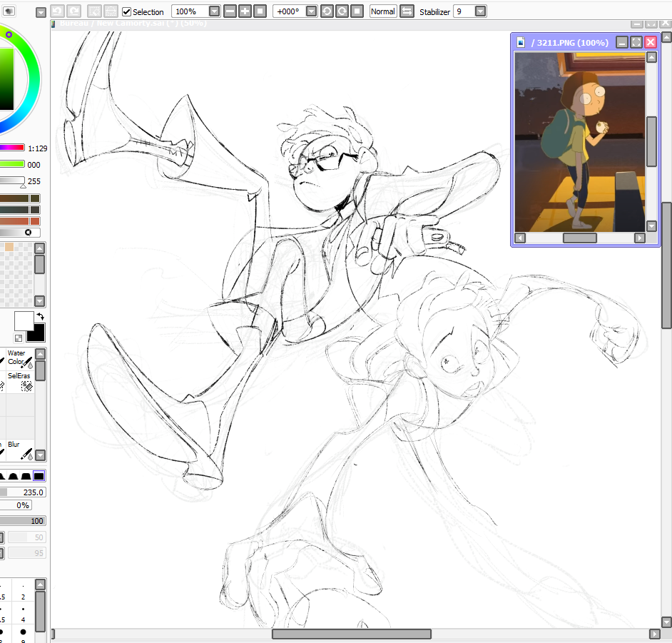The image size is (672, 643).
Task: Click the grayscale bar with circle marker
Action: 20,233
